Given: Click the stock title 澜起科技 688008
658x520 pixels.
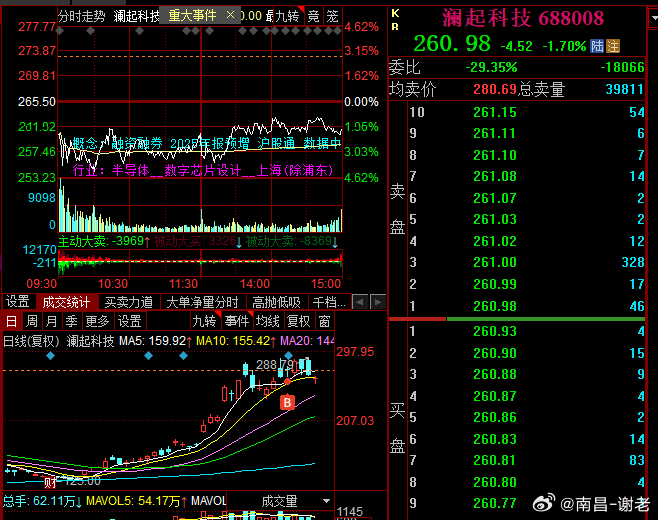Looking at the screenshot, I should click(x=522, y=18).
